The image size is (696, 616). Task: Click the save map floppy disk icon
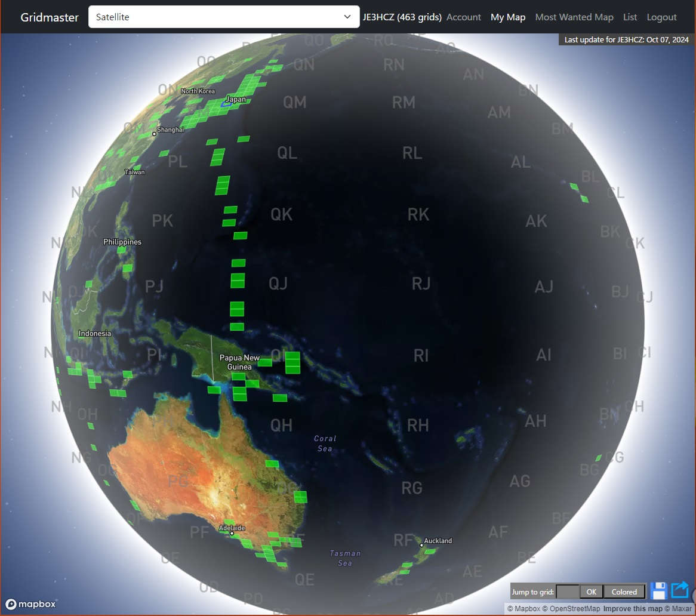click(658, 591)
